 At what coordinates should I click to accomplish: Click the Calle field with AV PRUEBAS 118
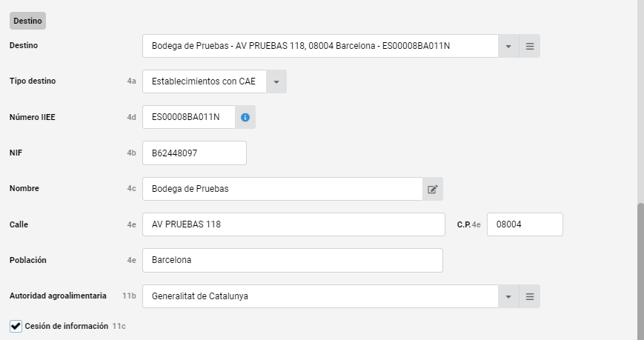[x=293, y=224]
